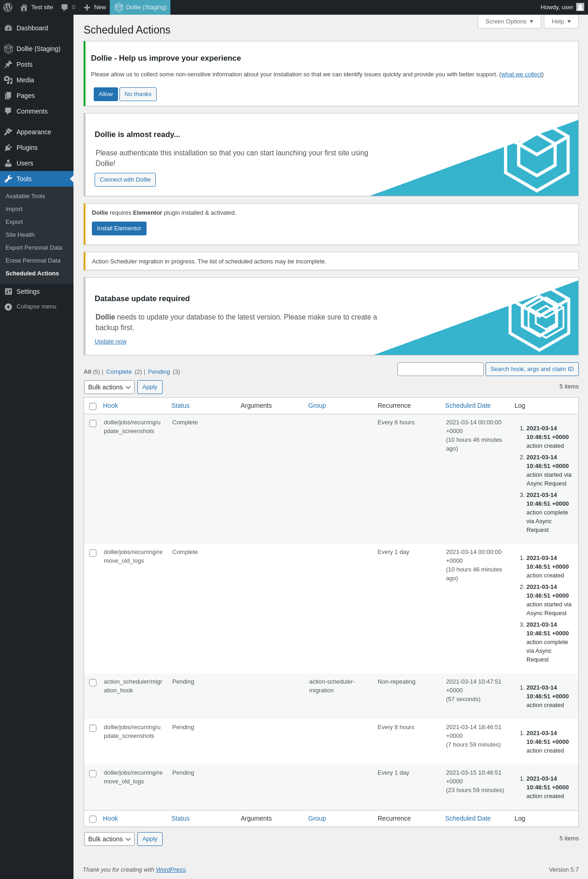The image size is (588, 879).
Task: Open the Site Health submenu item
Action: pyautogui.click(x=20, y=235)
